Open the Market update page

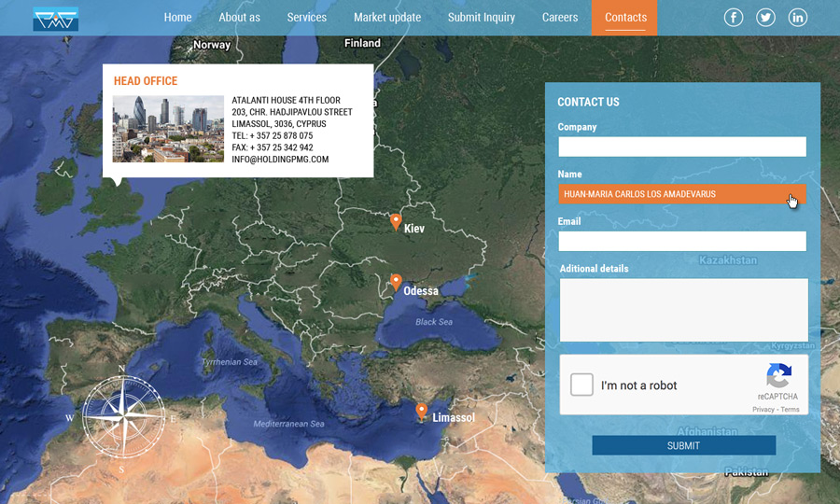386,18
